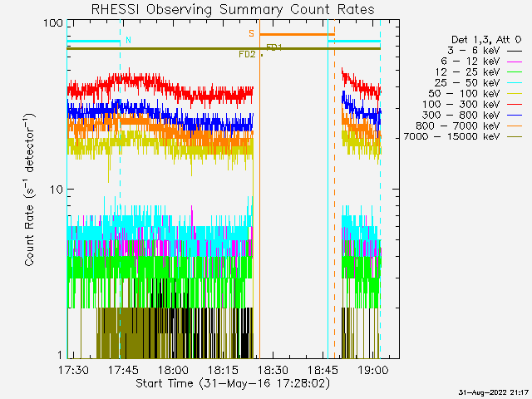Screen dimensions: 532x399
Task: Click the '31-Aug-2022 21:17' timestamp
Action: click(494, 392)
